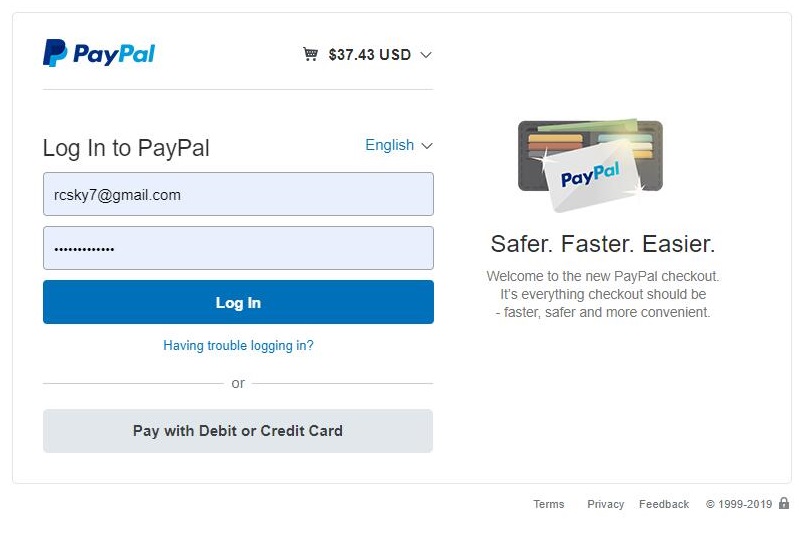Click the Log In to PayPal heading

tap(126, 148)
